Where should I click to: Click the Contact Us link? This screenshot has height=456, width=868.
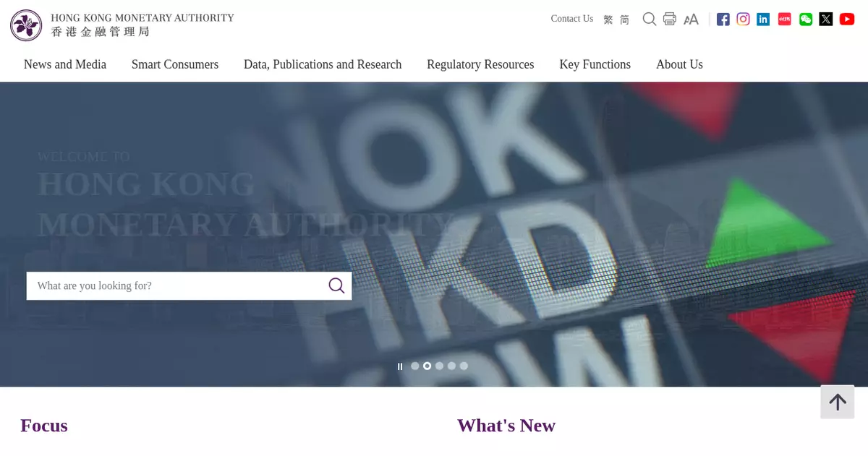[x=572, y=19]
